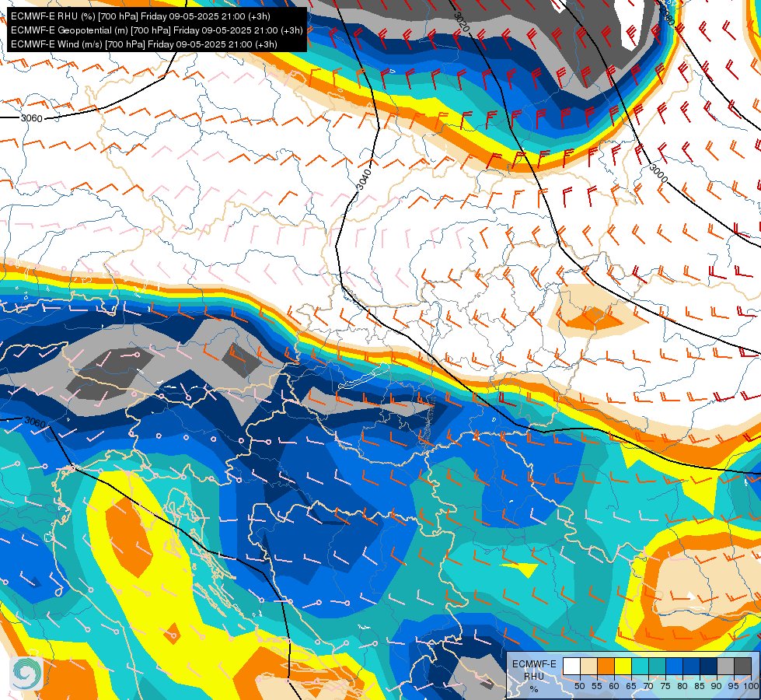
Task: Click the ECMWF-E Geopotential (m) title line
Action: coord(157,30)
